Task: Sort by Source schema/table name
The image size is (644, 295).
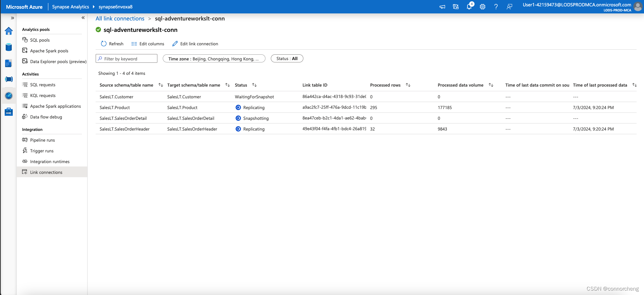Action: 161,85
